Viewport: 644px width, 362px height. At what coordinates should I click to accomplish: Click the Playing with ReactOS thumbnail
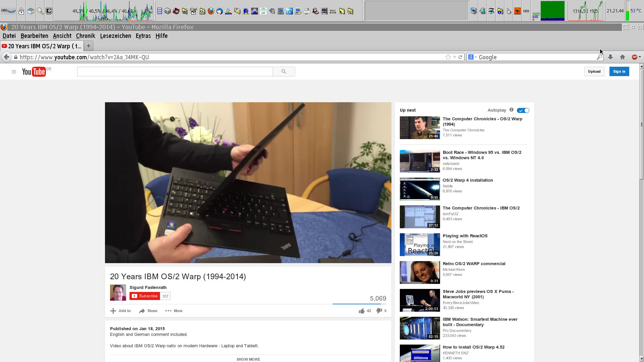(x=420, y=245)
